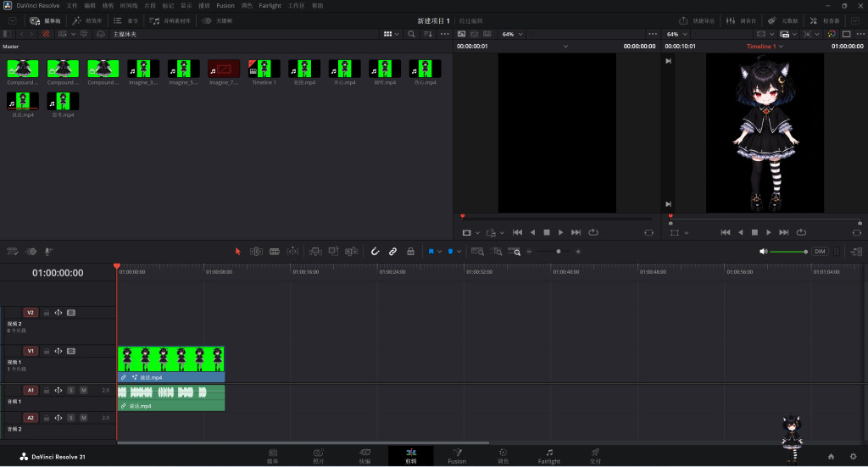Open the 检查器 Inspector panel
The height and width of the screenshot is (467, 868).
[x=825, y=20]
